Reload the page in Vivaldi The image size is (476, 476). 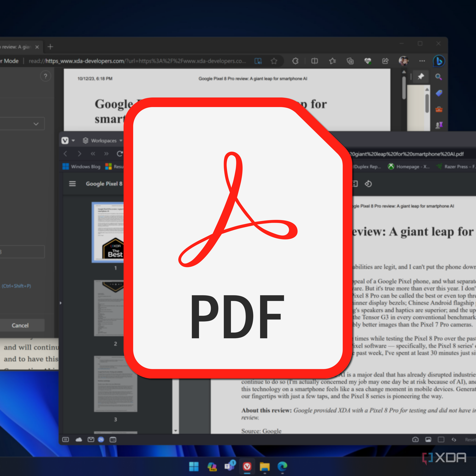coord(120,154)
